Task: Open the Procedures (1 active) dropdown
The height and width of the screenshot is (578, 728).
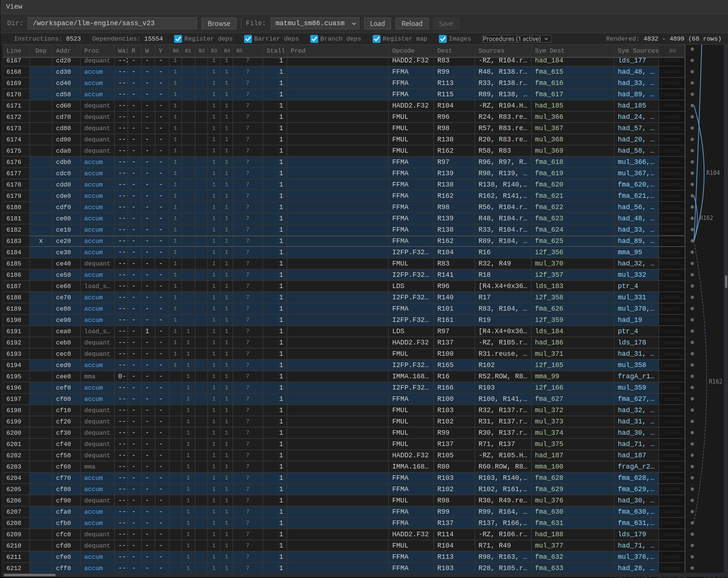Action: click(x=517, y=39)
